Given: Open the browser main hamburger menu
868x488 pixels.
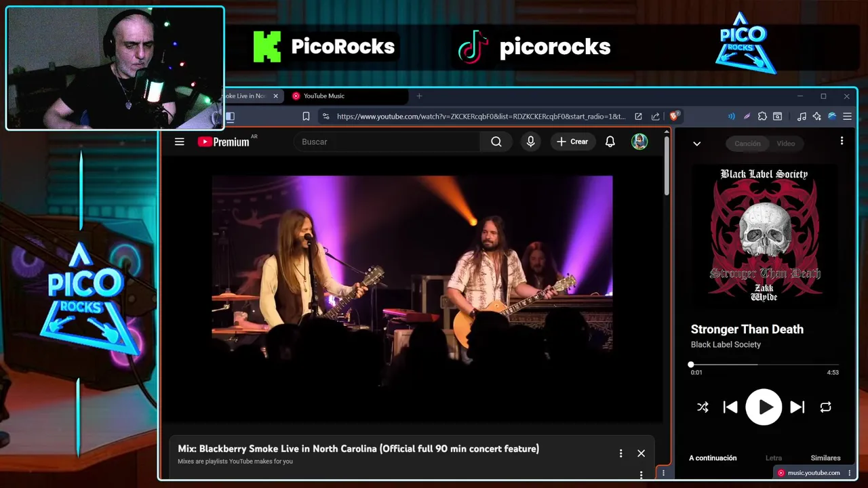Looking at the screenshot, I should [847, 117].
